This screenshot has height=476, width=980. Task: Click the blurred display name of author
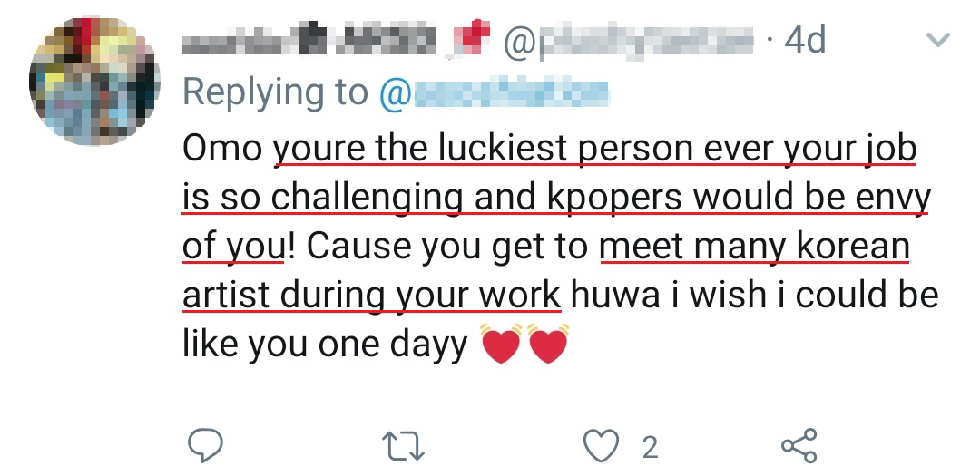310,40
